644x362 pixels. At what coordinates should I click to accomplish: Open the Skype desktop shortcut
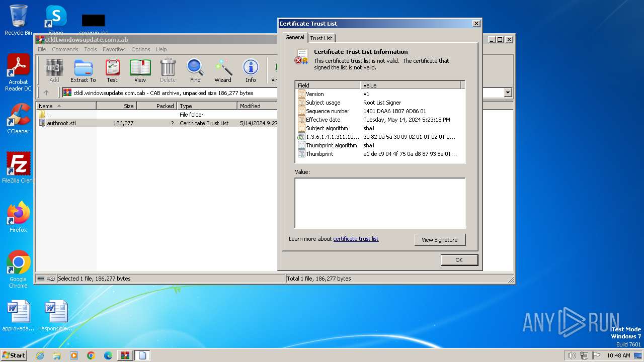point(55,20)
